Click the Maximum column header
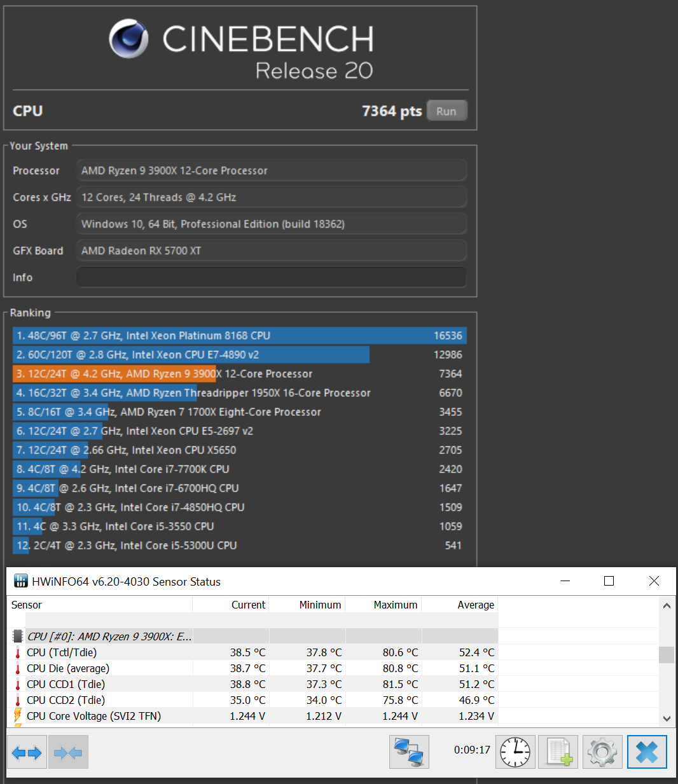The height and width of the screenshot is (784, 678). (384, 605)
